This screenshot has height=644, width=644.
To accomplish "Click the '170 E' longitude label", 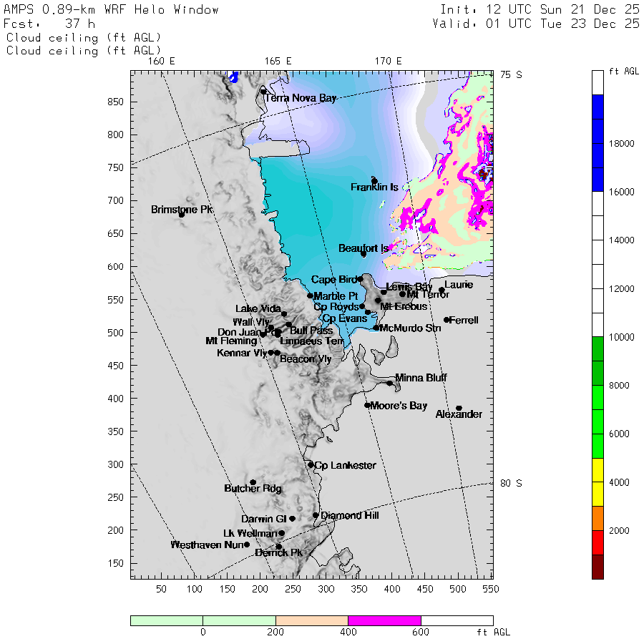I will pyautogui.click(x=388, y=62).
